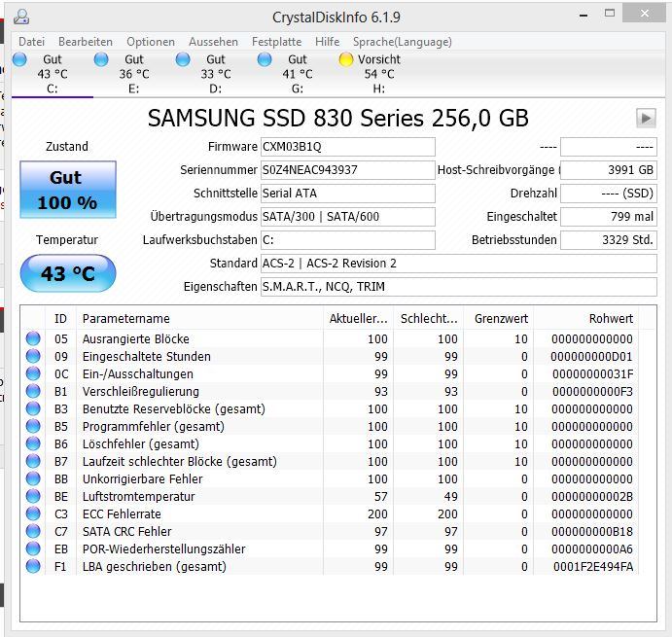Switch to the G: drive tab
672x637 pixels.
pos(298,74)
